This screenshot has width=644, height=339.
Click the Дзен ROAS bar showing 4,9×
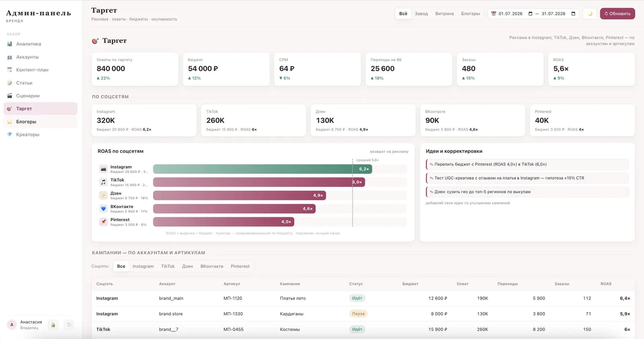[x=239, y=195]
